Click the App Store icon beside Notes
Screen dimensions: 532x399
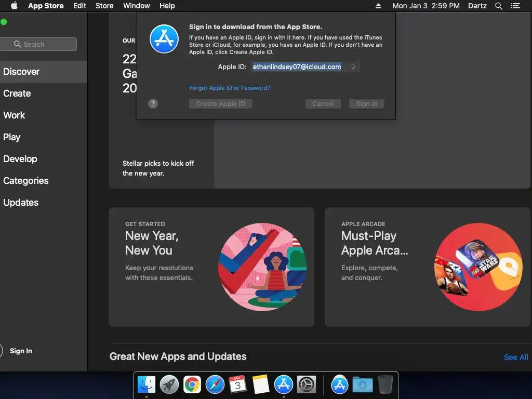click(283, 384)
